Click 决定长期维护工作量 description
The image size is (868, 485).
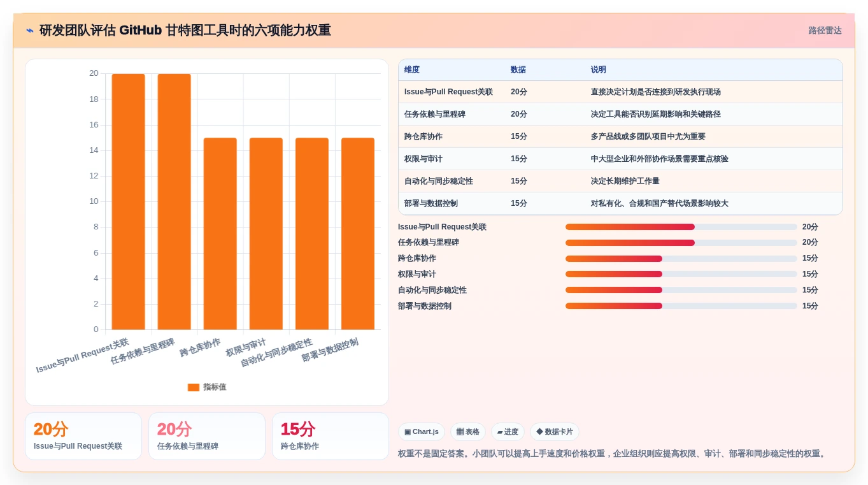click(x=625, y=181)
